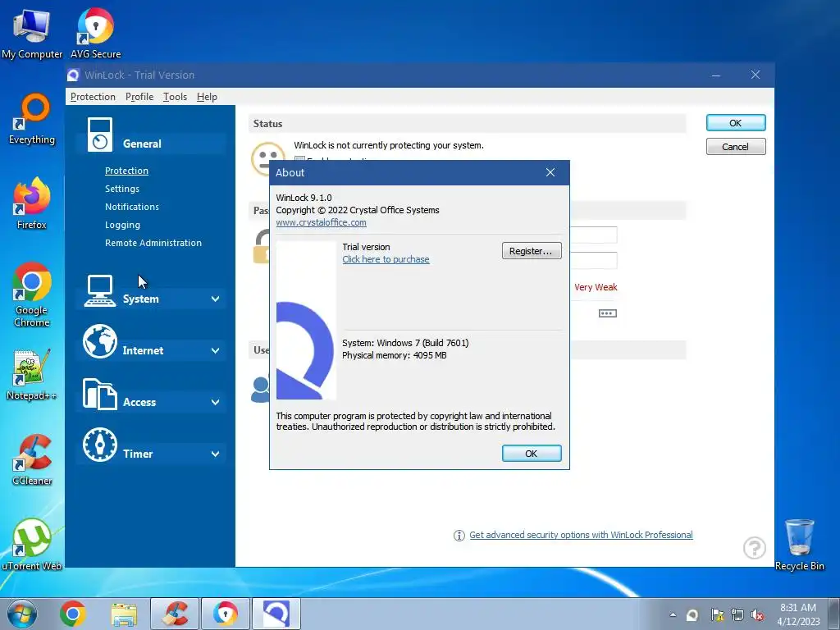The width and height of the screenshot is (840, 630).
Task: Launch Notepad++ desktop shortcut
Action: pos(32,375)
